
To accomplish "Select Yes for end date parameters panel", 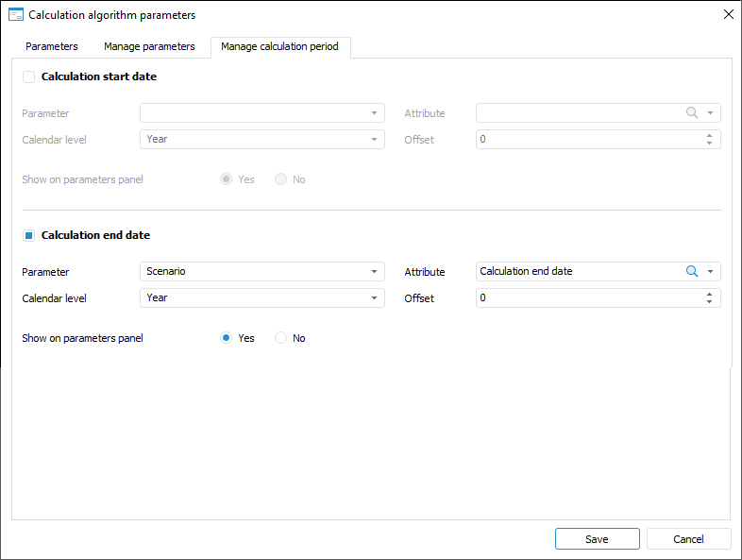I will pos(227,338).
